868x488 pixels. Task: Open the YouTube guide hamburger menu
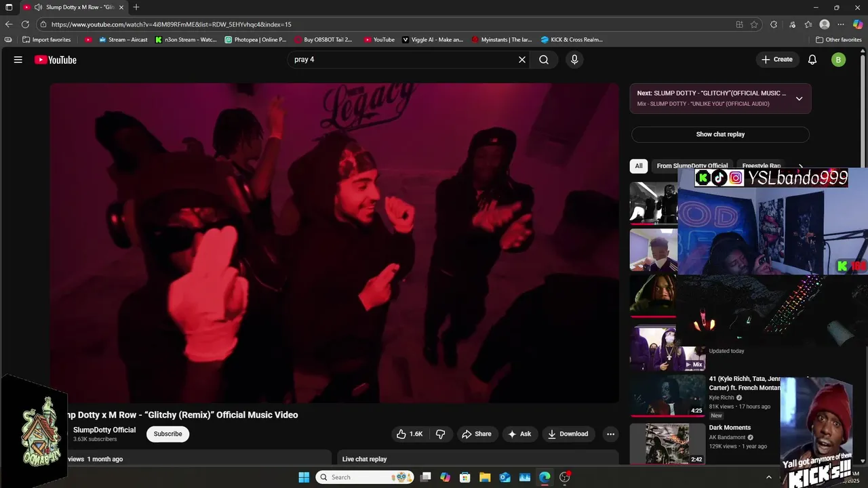18,60
